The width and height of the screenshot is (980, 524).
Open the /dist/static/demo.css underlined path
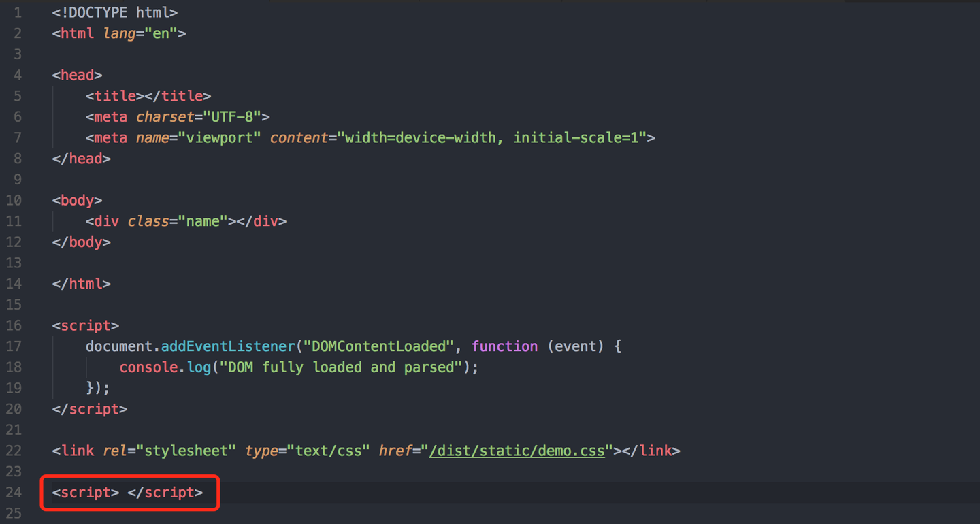tap(517, 451)
